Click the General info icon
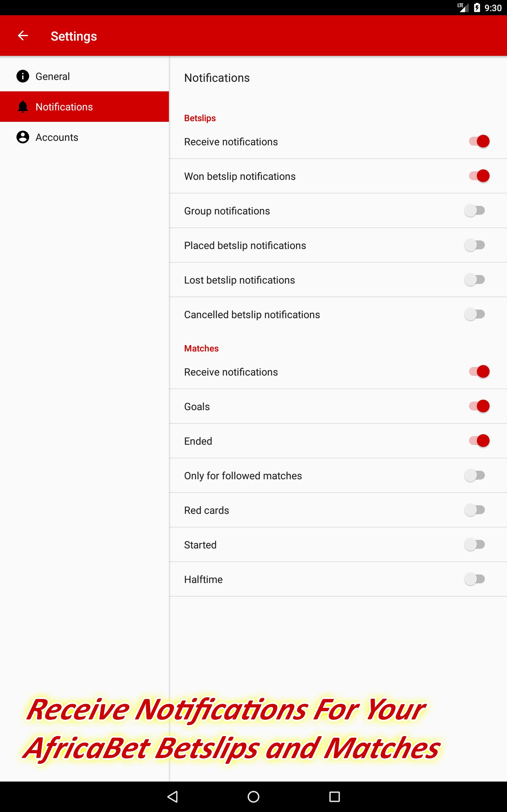The width and height of the screenshot is (507, 812). click(23, 76)
